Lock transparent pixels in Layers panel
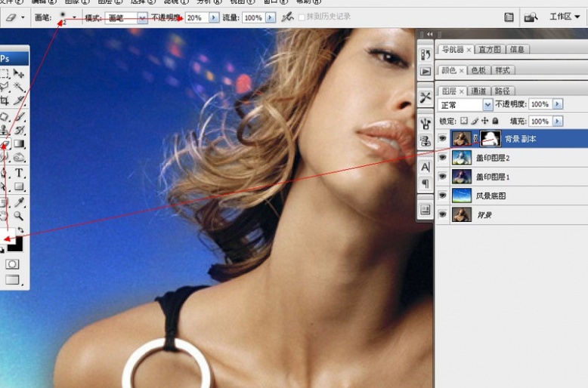588x388 pixels. [x=464, y=121]
